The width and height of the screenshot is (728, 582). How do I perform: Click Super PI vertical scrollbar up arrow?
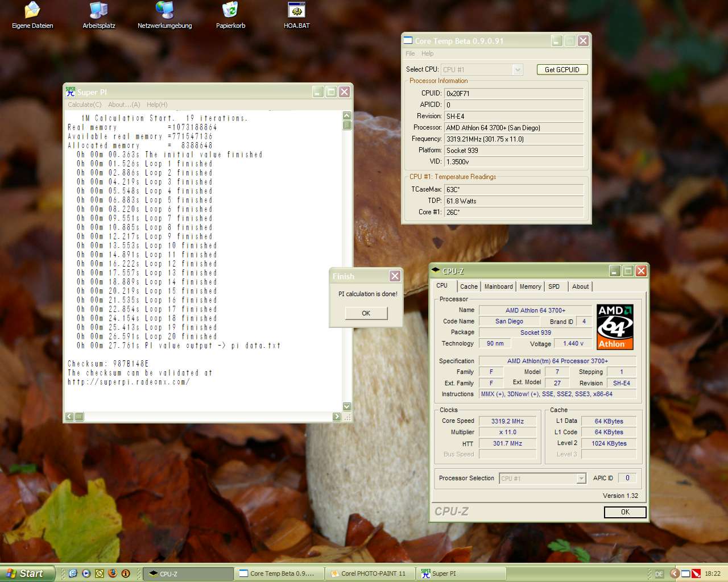click(347, 116)
